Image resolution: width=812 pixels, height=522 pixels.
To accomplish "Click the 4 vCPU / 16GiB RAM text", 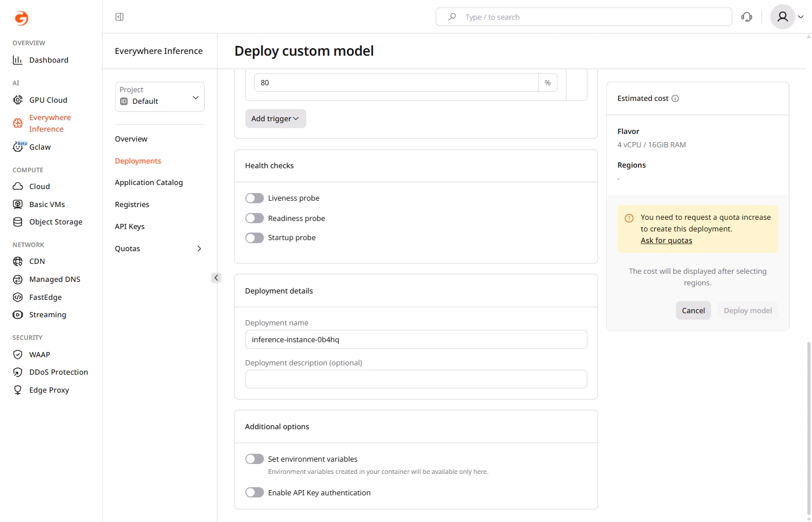I will 651,144.
